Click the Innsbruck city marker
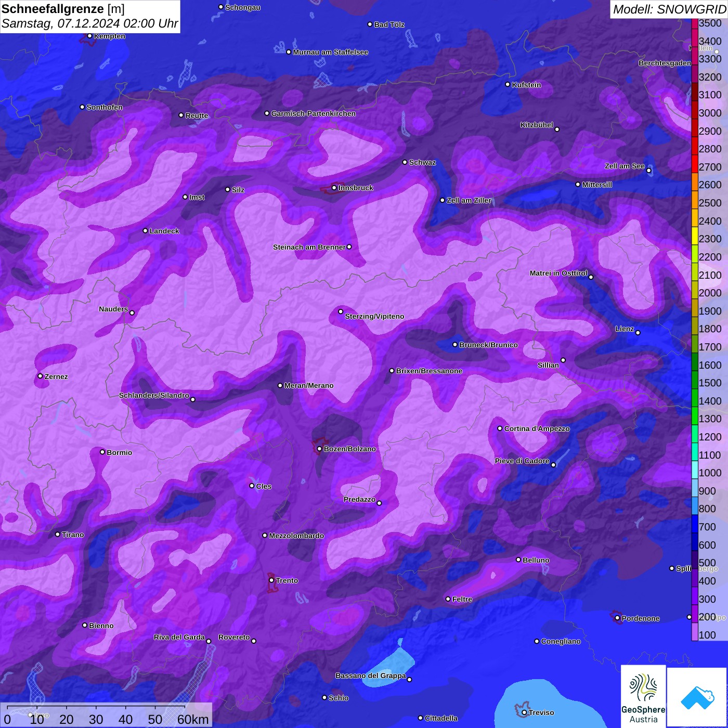728x728 pixels. (334, 188)
